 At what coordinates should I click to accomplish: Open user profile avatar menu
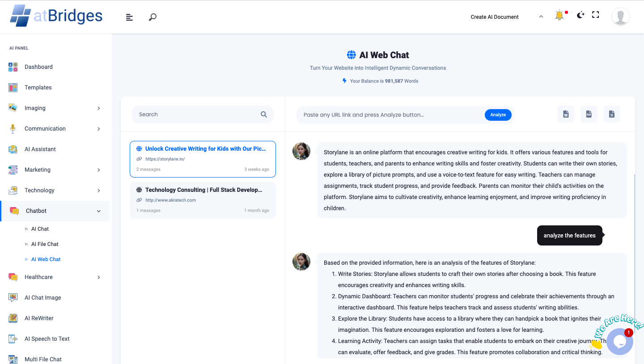621,17
